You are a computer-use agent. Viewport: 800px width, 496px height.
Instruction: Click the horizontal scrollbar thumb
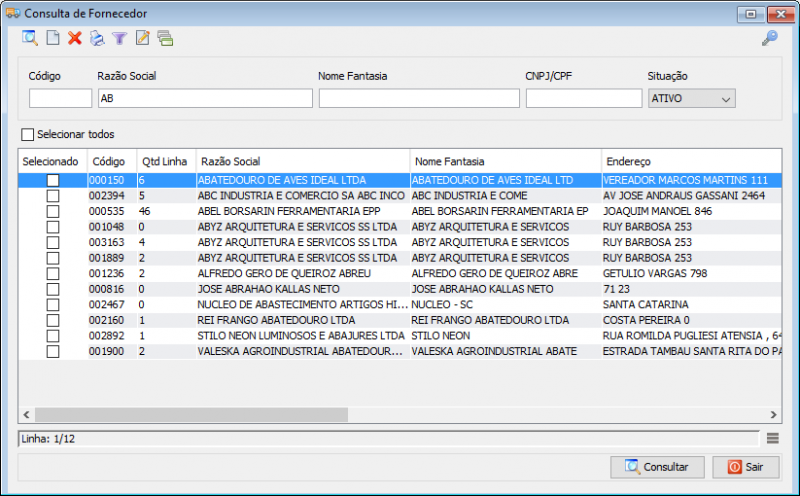coord(191,414)
